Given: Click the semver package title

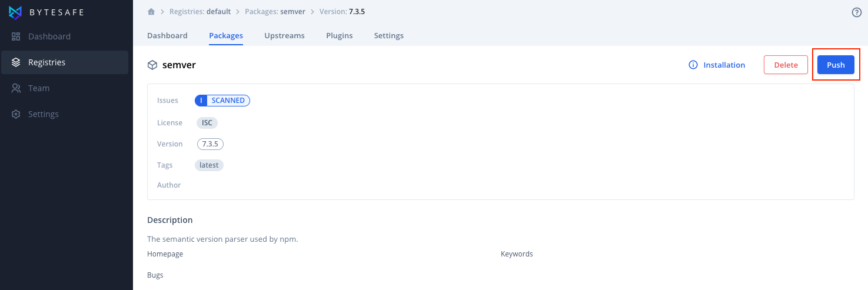Looking at the screenshot, I should coord(179,65).
